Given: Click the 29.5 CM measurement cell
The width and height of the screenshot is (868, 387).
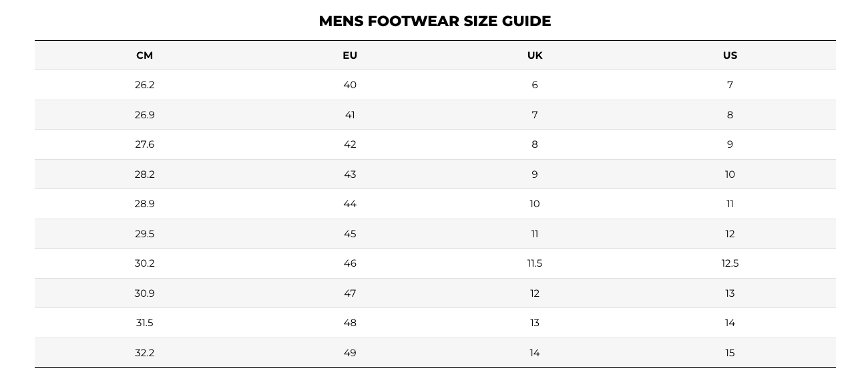Looking at the screenshot, I should (x=144, y=234).
